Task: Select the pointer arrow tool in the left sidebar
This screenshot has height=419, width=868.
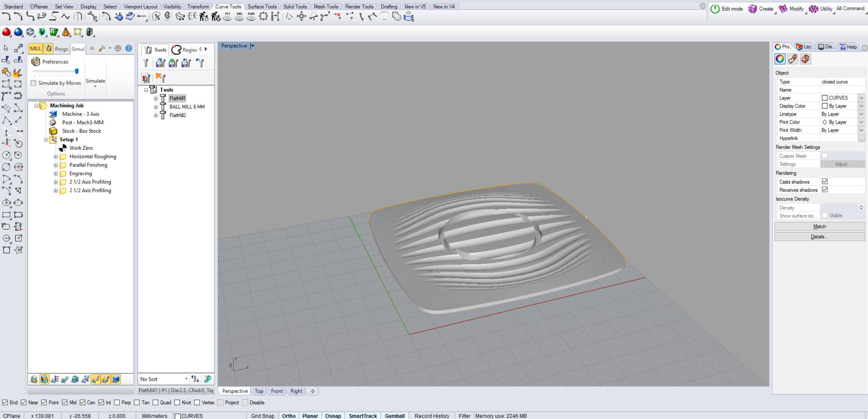Action: click(6, 49)
